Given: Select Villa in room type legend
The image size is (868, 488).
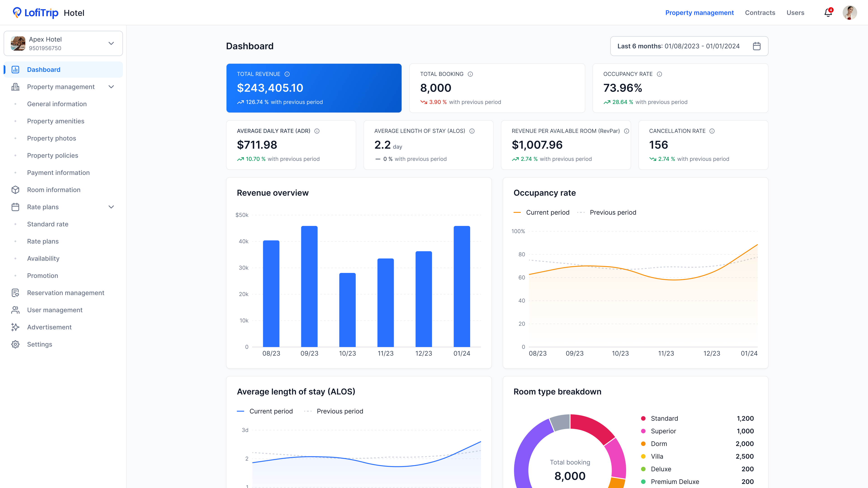Looking at the screenshot, I should click(657, 457).
